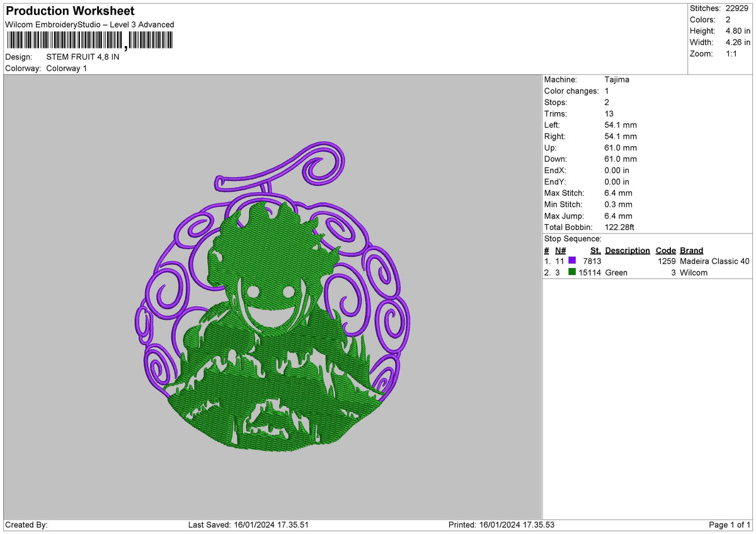The height and width of the screenshot is (534, 756).
Task: Click the "Down:" label
Action: tap(556, 159)
